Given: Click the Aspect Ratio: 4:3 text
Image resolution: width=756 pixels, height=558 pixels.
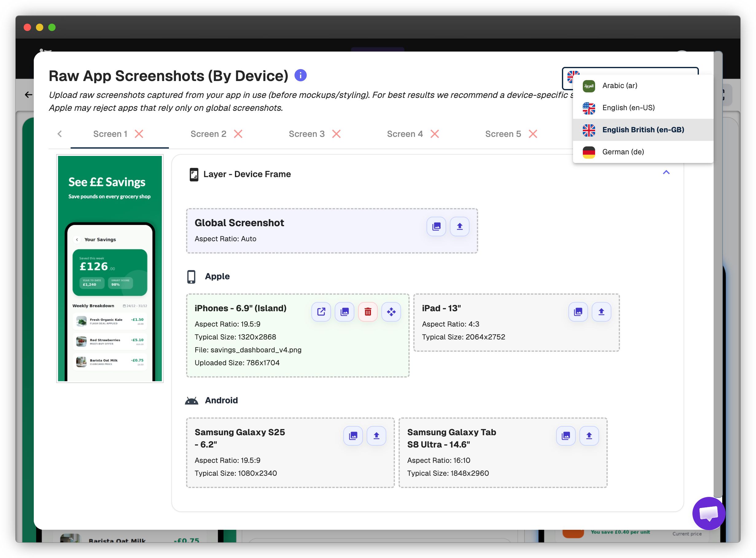Looking at the screenshot, I should point(450,324).
